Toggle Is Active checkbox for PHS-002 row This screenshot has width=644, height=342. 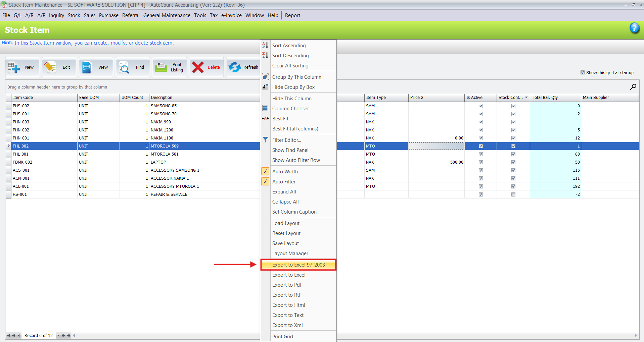coord(480,106)
